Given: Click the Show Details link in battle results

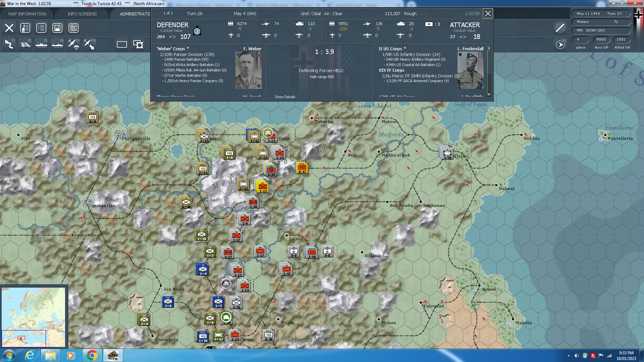Looking at the screenshot, I should [x=285, y=97].
